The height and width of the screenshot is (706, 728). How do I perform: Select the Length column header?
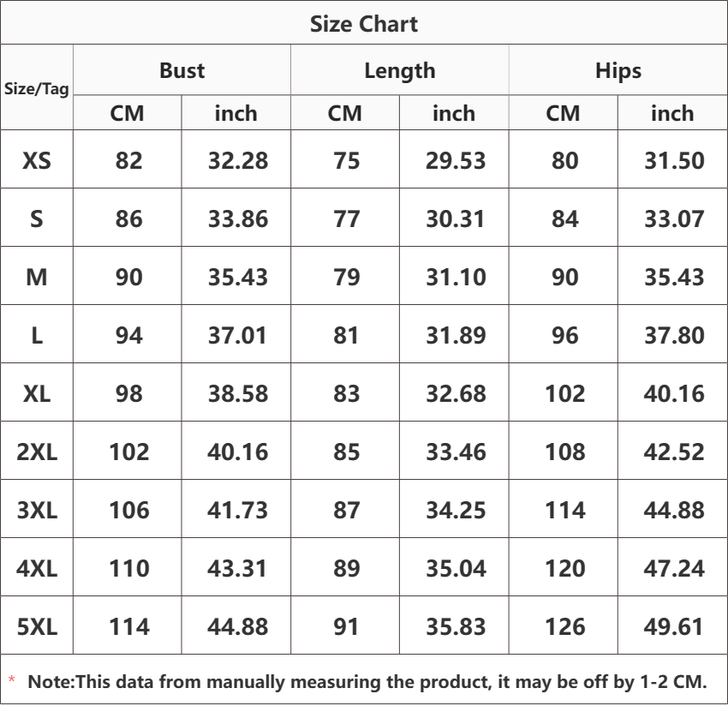point(400,71)
